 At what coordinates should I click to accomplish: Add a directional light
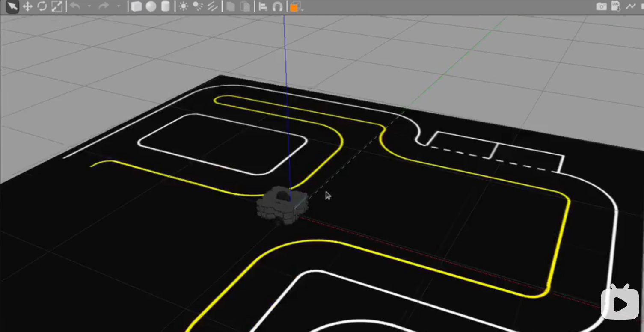point(213,6)
